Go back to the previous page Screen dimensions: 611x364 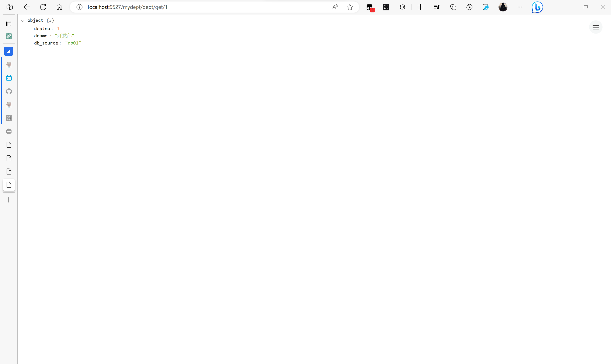[x=27, y=7]
